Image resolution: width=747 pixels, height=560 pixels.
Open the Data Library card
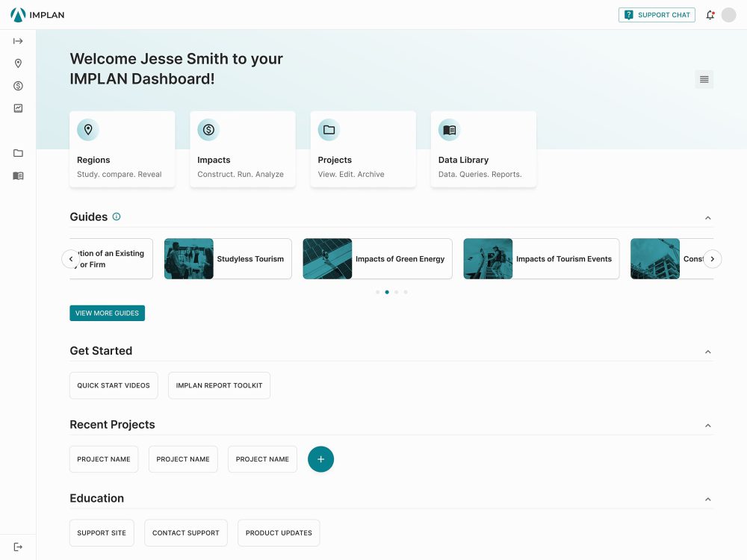tap(483, 149)
